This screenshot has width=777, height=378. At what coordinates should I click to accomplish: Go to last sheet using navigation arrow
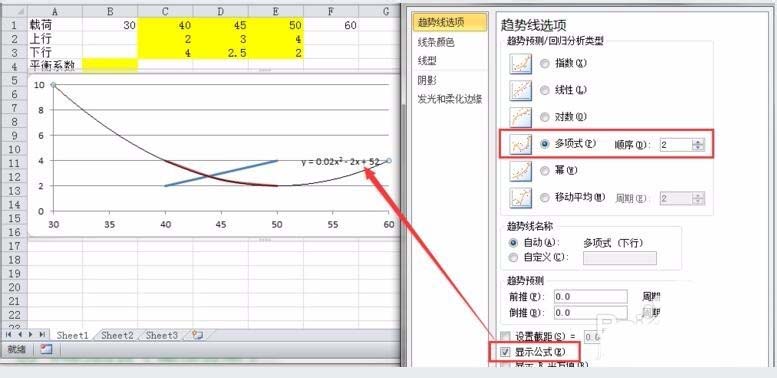click(x=42, y=335)
